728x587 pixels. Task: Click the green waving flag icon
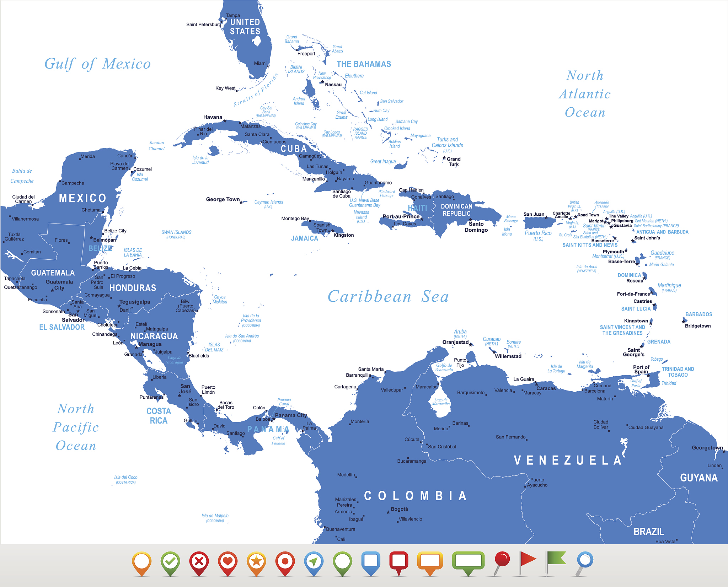click(556, 564)
